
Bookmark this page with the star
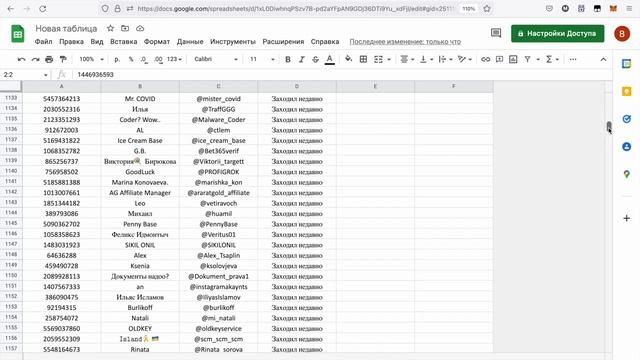[x=487, y=9]
